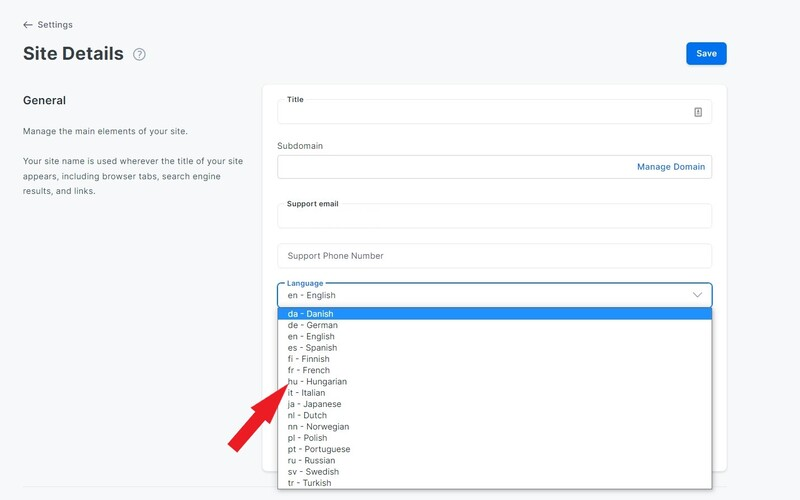The width and height of the screenshot is (800, 500).
Task: Focus the Title input field
Action: point(494,112)
